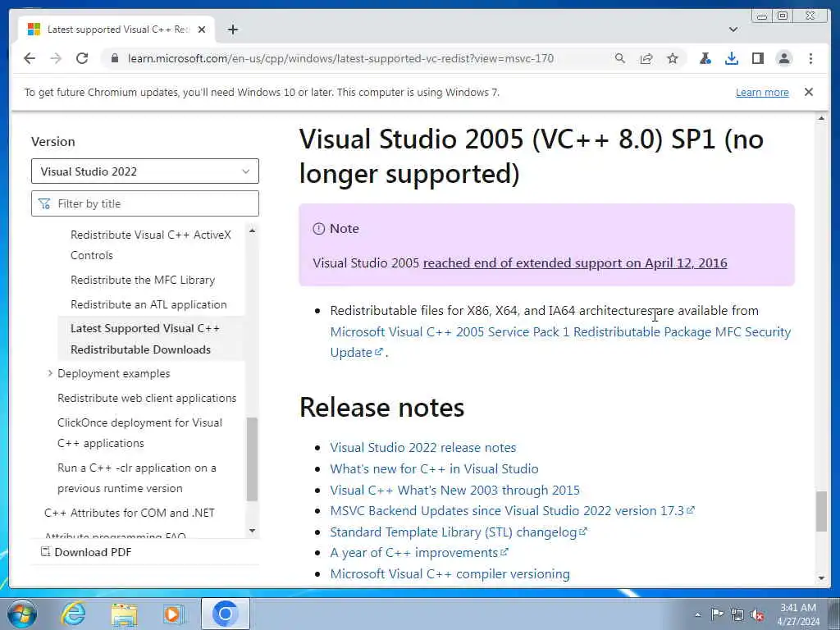The width and height of the screenshot is (840, 630).
Task: Open the Windows Start menu
Action: pos(22,614)
